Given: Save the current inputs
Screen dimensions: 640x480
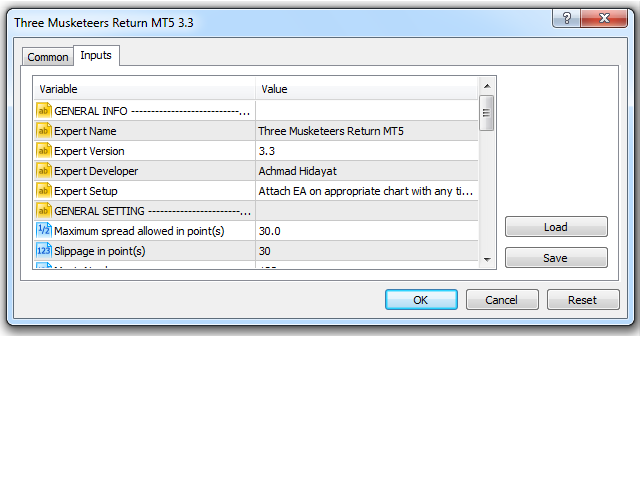Looking at the screenshot, I should click(556, 258).
